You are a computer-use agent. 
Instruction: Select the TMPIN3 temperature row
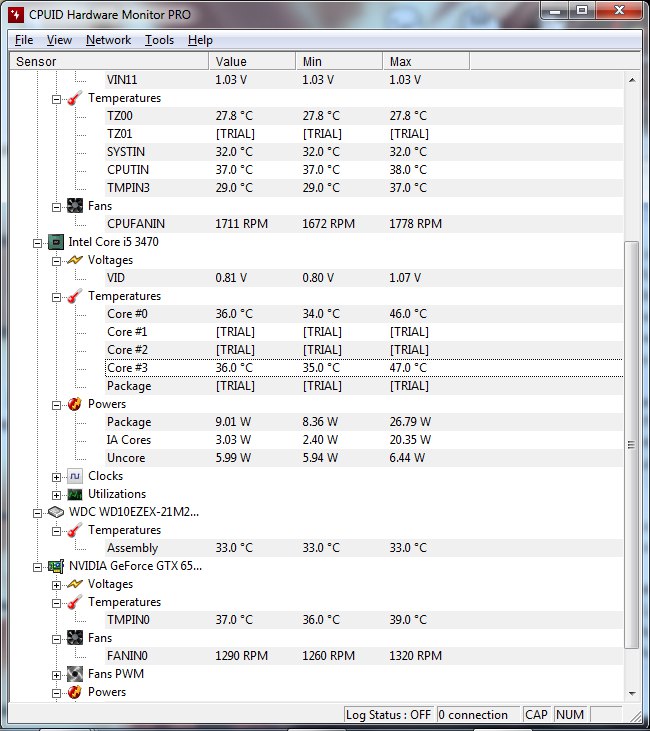pos(364,188)
